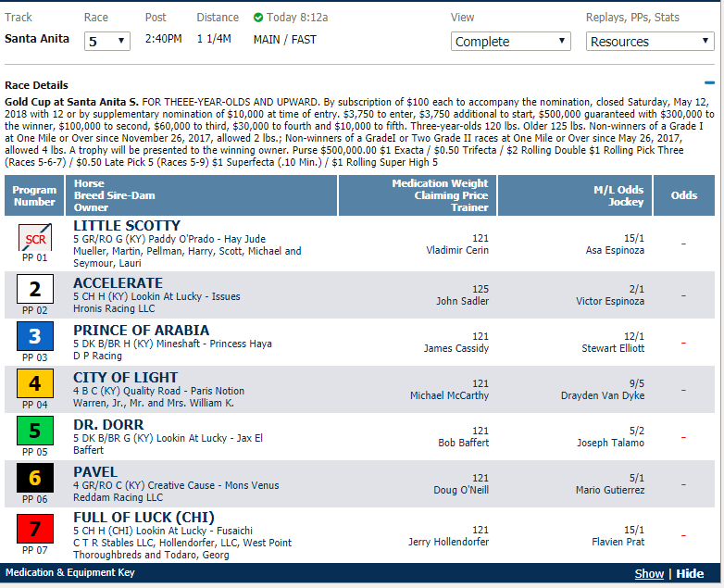Click program number 2 saddle cloth icon

pyautogui.click(x=35, y=289)
